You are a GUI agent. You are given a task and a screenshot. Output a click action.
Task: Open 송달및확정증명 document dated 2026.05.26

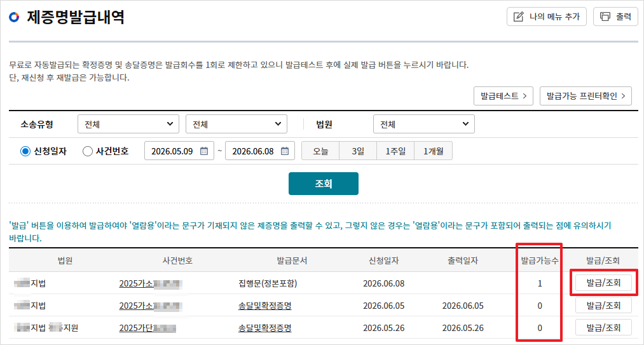265,328
